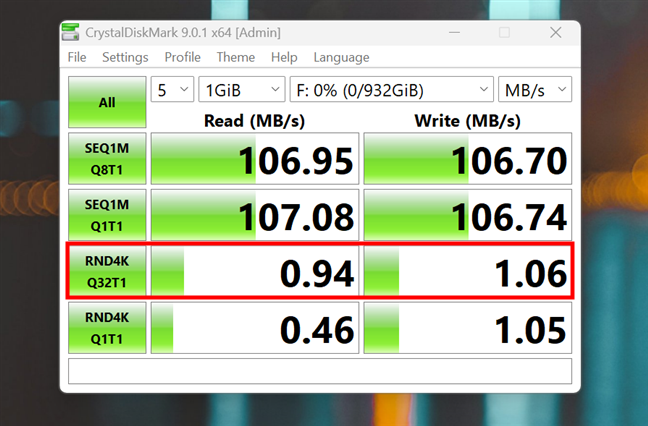Click the empty comment field at bottom

320,371
